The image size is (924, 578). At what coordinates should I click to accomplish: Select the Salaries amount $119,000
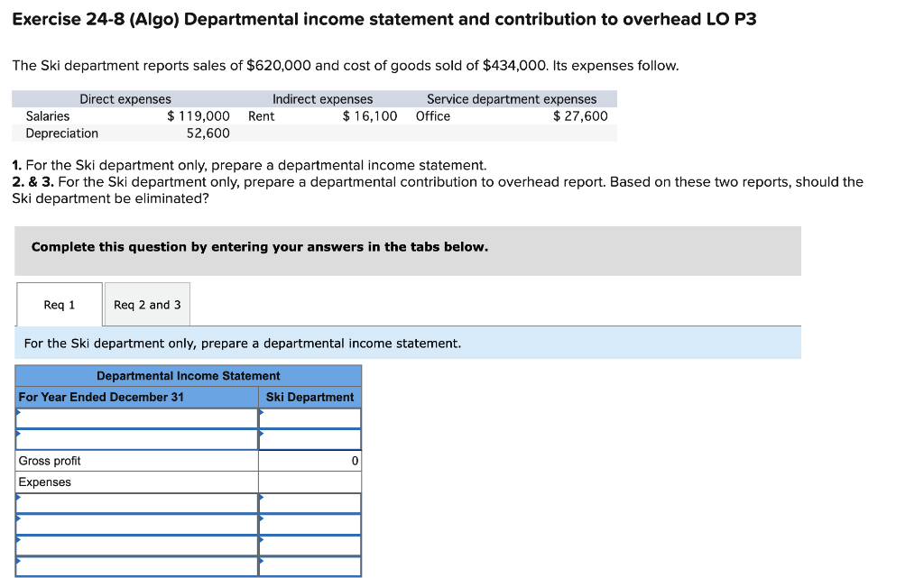click(199, 116)
